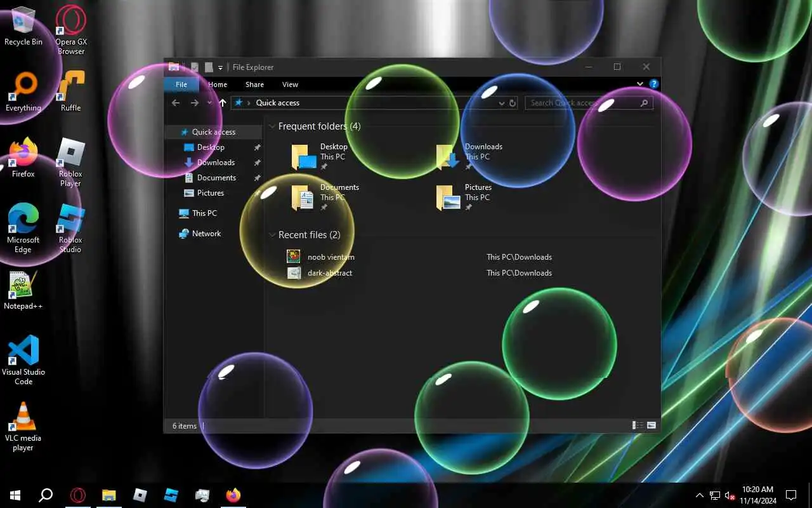Select VLC media player desktop icon
This screenshot has height=508, width=812.
23,427
